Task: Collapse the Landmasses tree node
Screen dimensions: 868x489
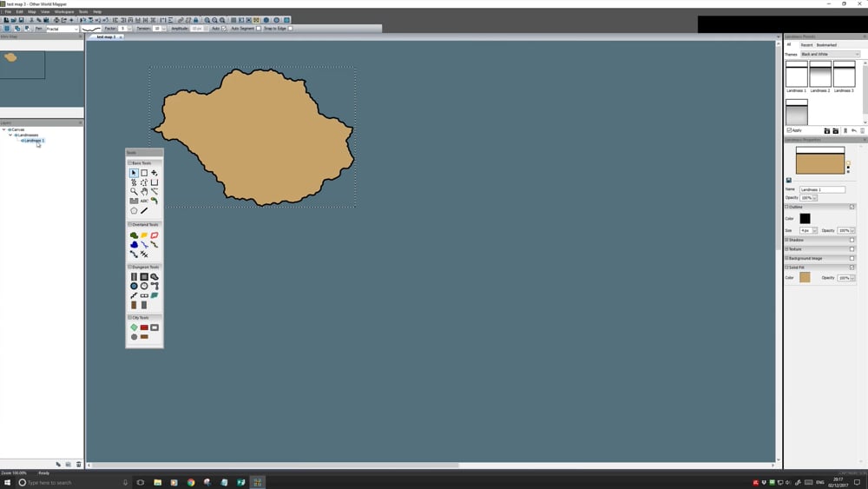Action: 10,135
